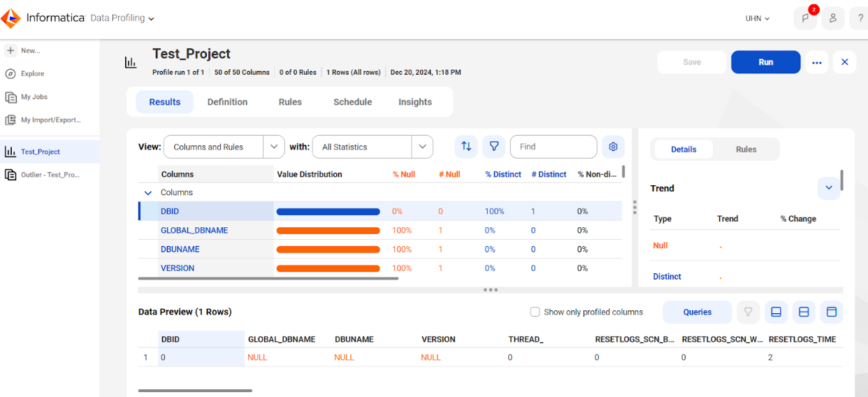Click the results table horizontal scrollbar
The image size is (868, 397).
pyautogui.click(x=268, y=279)
